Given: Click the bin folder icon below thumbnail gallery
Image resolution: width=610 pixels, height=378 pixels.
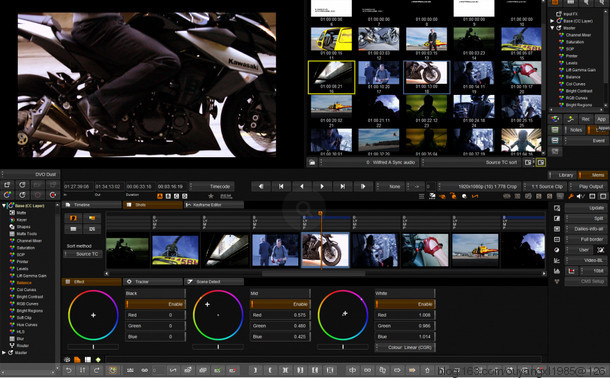Looking at the screenshot, I should click(312, 163).
